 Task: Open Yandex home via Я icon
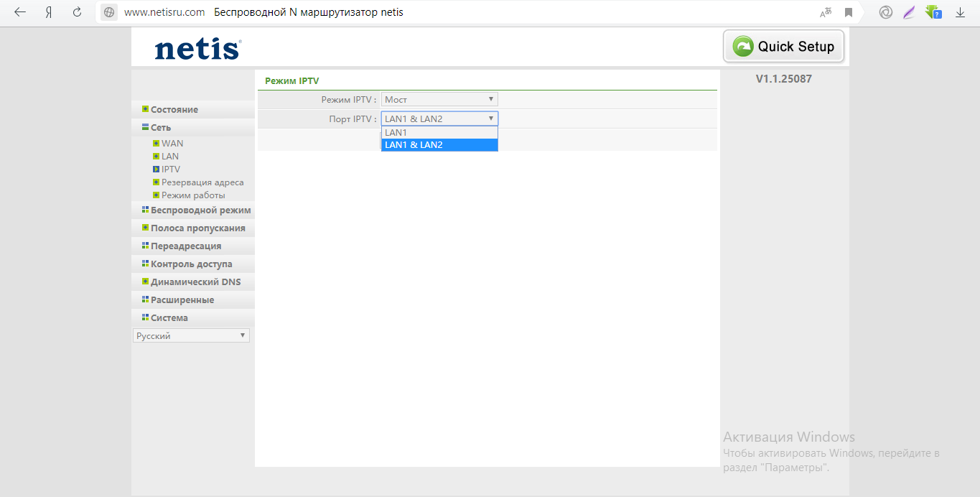pyautogui.click(x=48, y=12)
